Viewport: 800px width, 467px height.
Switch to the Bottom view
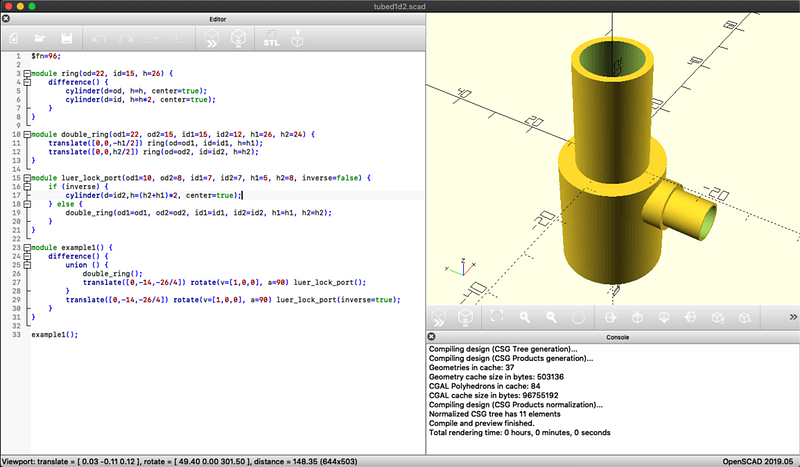(664, 317)
